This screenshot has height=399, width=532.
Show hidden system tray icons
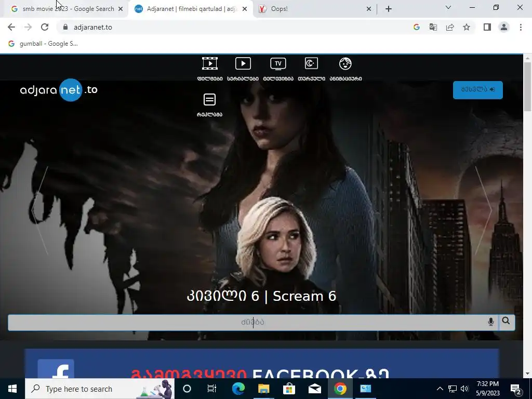(440, 389)
